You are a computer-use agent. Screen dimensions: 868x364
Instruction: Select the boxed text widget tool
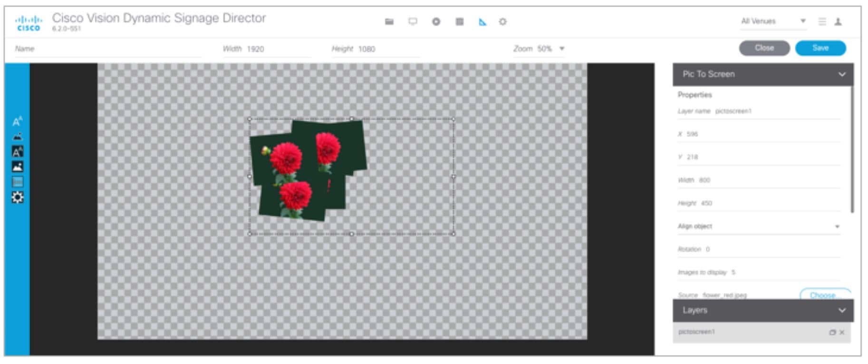18,152
